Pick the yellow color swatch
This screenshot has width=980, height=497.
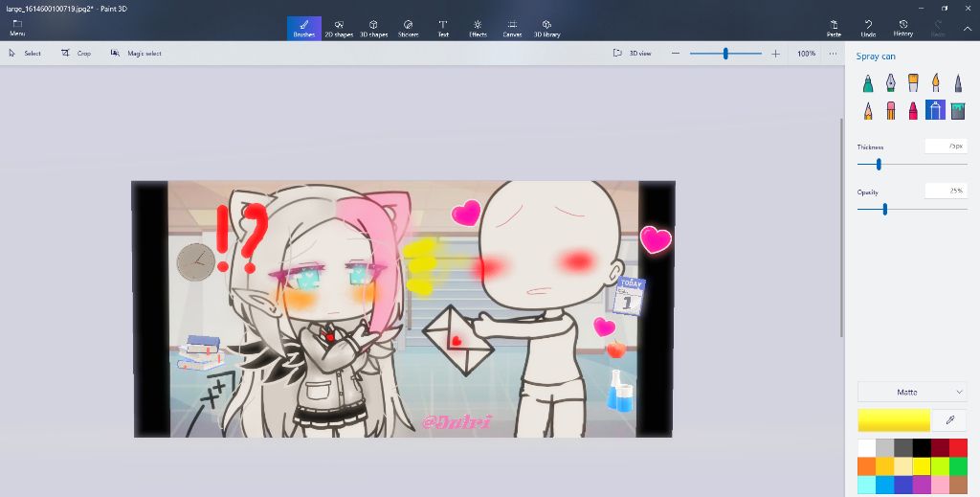(x=922, y=466)
